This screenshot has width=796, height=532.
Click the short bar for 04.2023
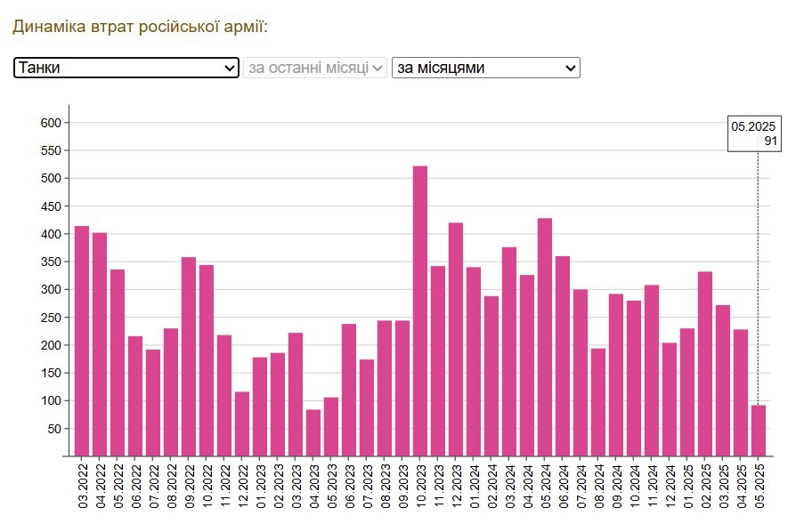(313, 432)
